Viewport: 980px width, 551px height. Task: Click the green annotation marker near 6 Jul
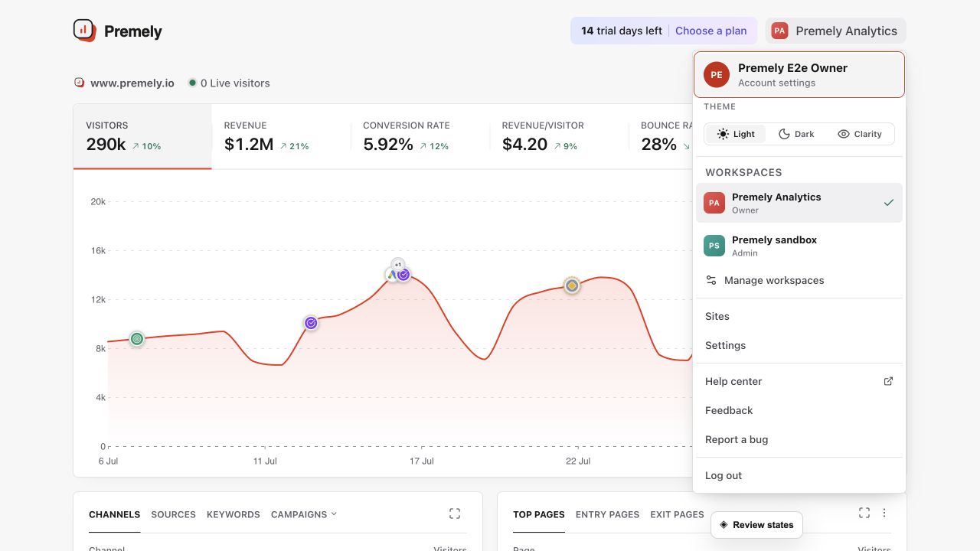tap(137, 338)
